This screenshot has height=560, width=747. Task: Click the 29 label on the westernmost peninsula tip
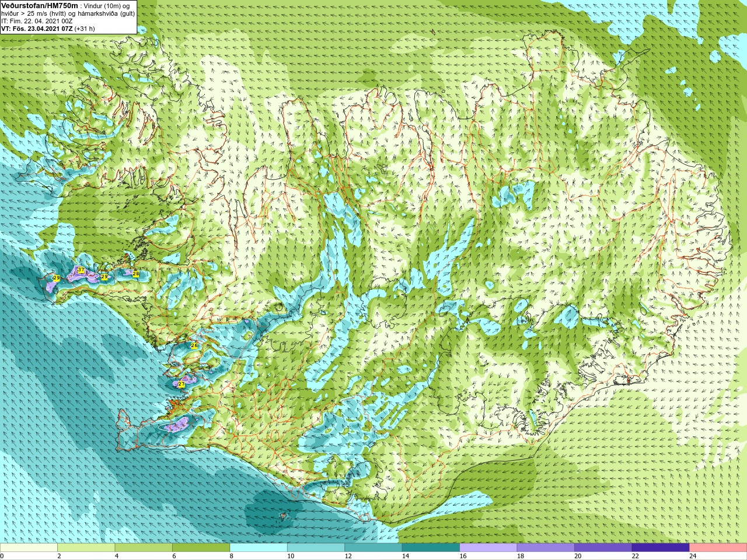click(57, 278)
